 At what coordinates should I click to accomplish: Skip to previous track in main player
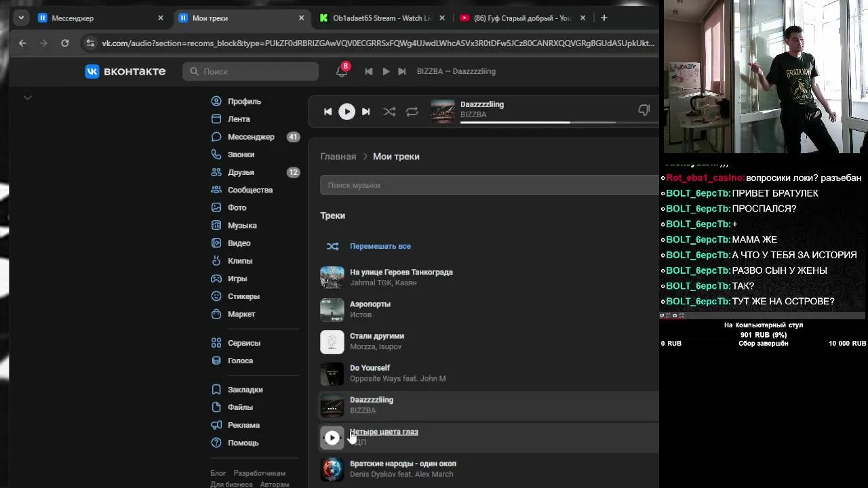click(x=328, y=111)
